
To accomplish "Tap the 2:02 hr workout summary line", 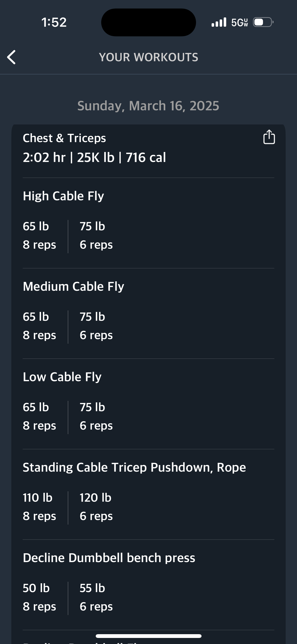I will 94,157.
